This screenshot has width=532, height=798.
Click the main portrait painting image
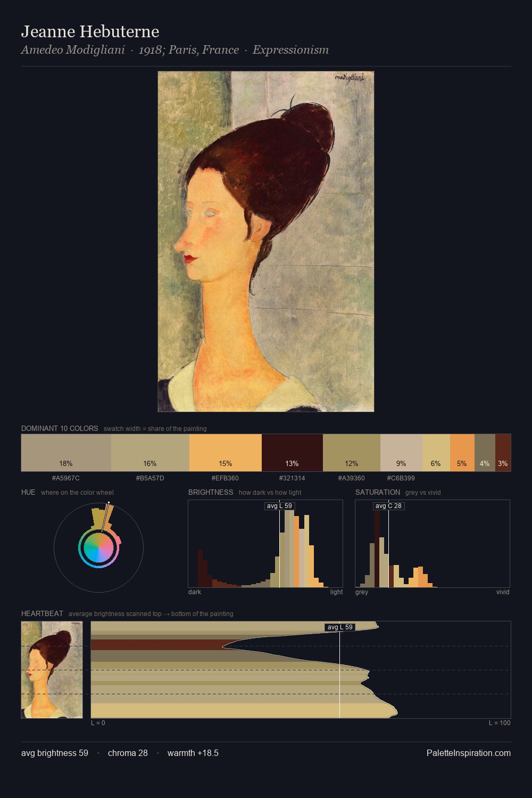click(x=266, y=242)
